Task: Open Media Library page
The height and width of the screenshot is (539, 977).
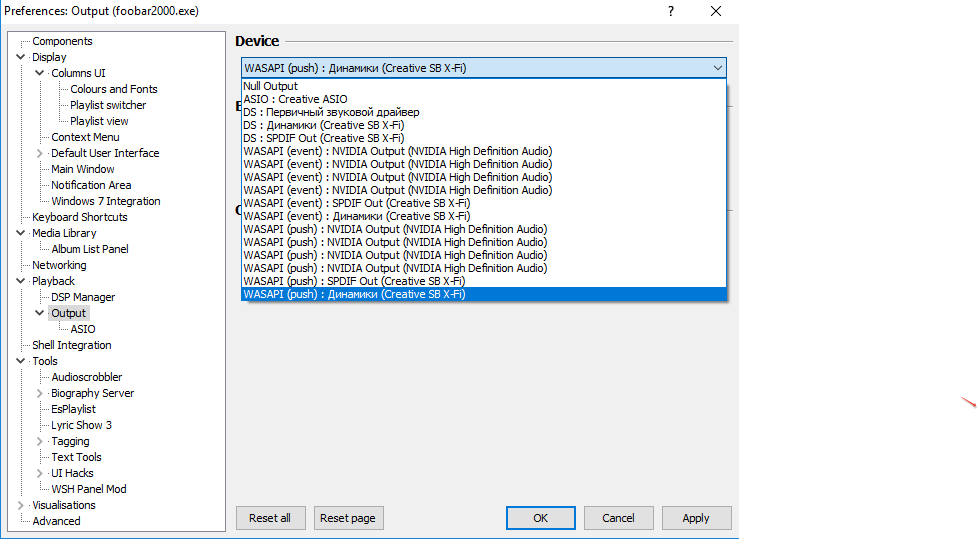Action: 64,233
